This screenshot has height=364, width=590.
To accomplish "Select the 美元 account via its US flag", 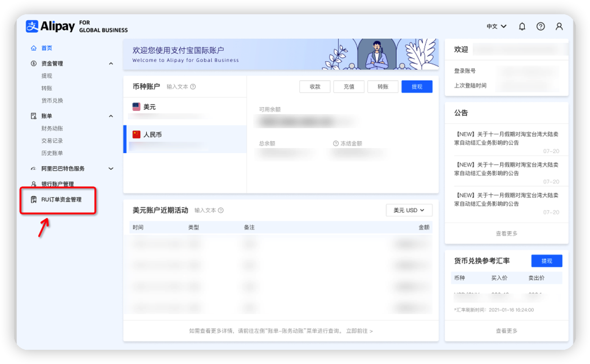I will 136,107.
